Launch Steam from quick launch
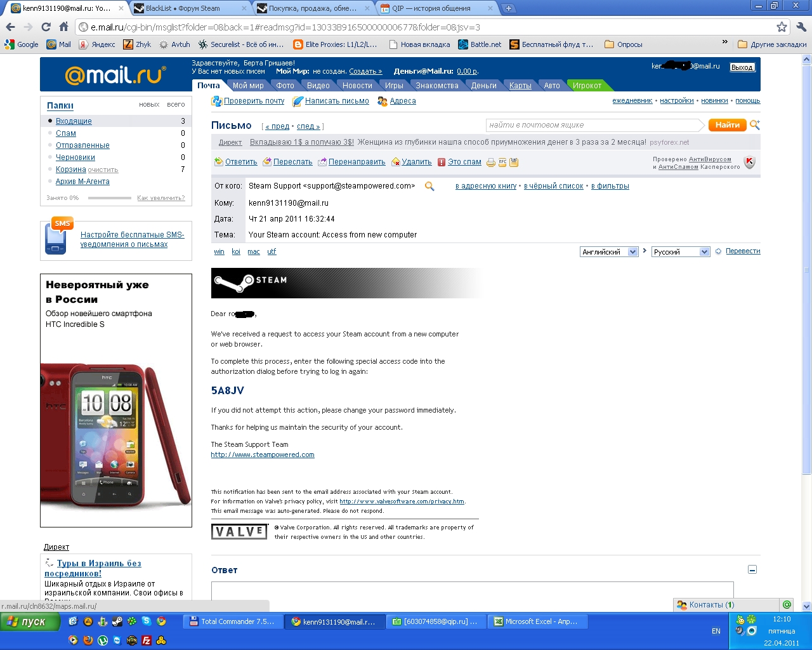 click(117, 621)
